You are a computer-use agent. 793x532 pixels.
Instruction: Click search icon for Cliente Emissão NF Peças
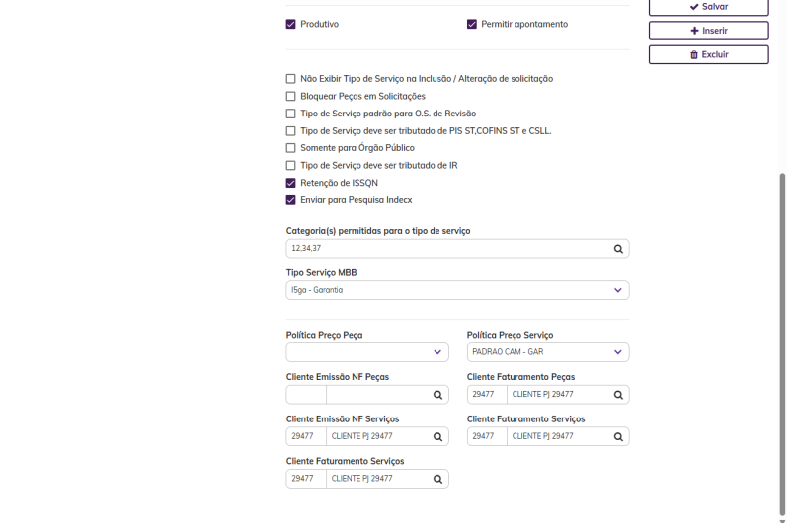[437, 395]
